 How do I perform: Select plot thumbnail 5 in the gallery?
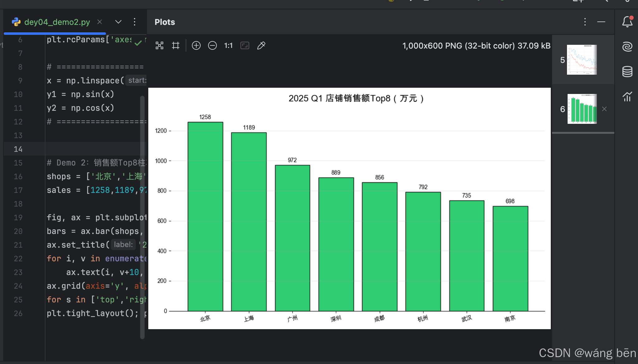tap(581, 59)
